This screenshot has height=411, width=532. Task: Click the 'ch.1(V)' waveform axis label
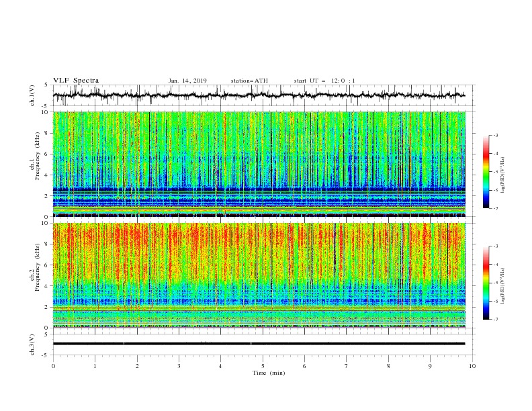tap(32, 95)
